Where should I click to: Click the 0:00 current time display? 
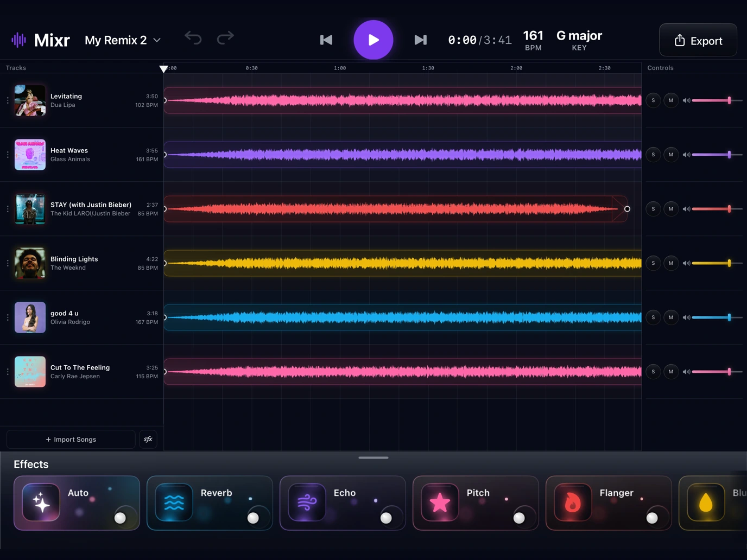tap(462, 40)
